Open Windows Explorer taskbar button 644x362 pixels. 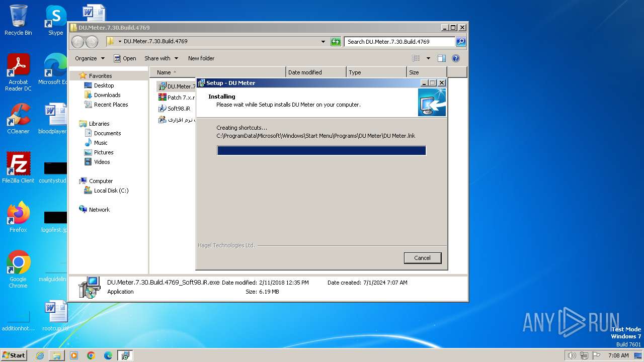[x=57, y=355]
